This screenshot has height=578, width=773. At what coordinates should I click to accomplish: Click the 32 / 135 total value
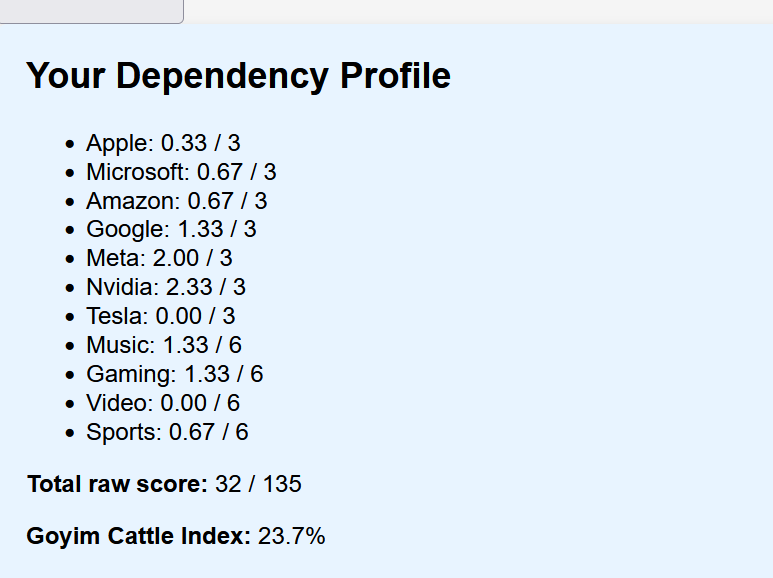click(x=258, y=485)
